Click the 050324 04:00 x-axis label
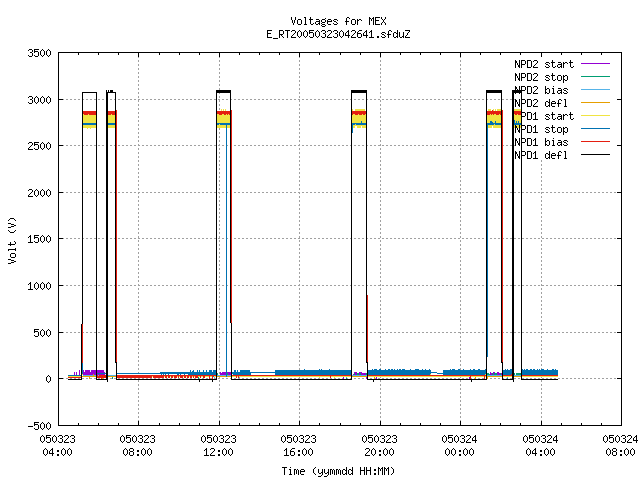The image size is (640, 480). (540, 446)
